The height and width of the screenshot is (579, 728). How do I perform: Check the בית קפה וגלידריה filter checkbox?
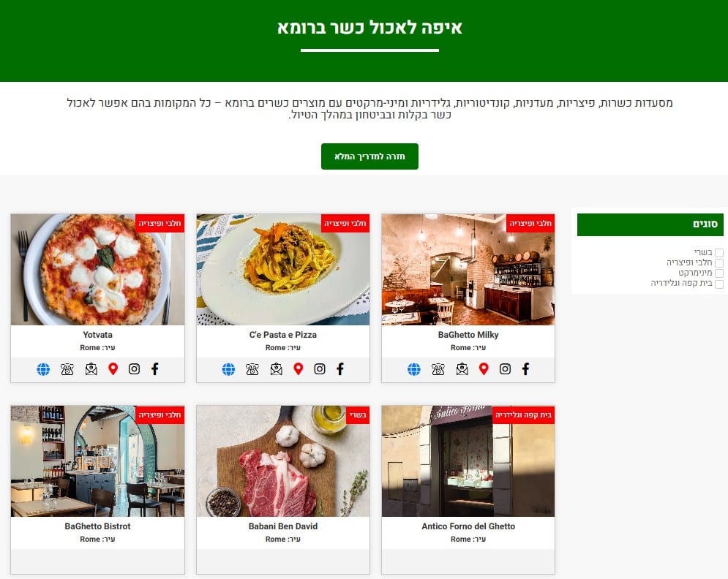pyautogui.click(x=719, y=284)
